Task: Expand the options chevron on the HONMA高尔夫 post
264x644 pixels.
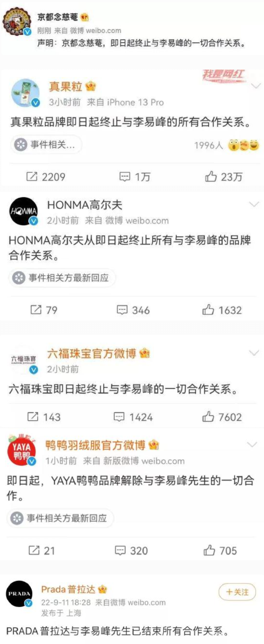Action: 254,204
